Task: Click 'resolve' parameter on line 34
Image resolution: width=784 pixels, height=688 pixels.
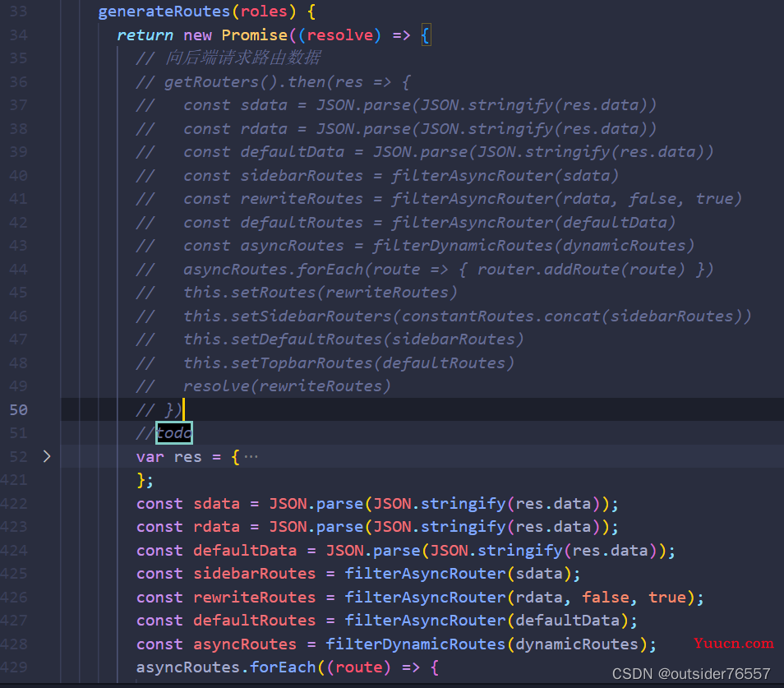Action: click(340, 35)
